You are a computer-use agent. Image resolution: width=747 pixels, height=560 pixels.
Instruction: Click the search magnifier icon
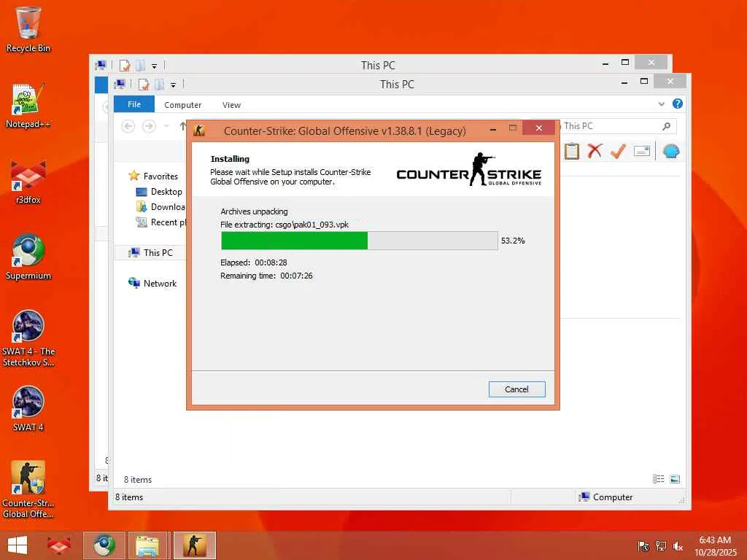click(666, 126)
